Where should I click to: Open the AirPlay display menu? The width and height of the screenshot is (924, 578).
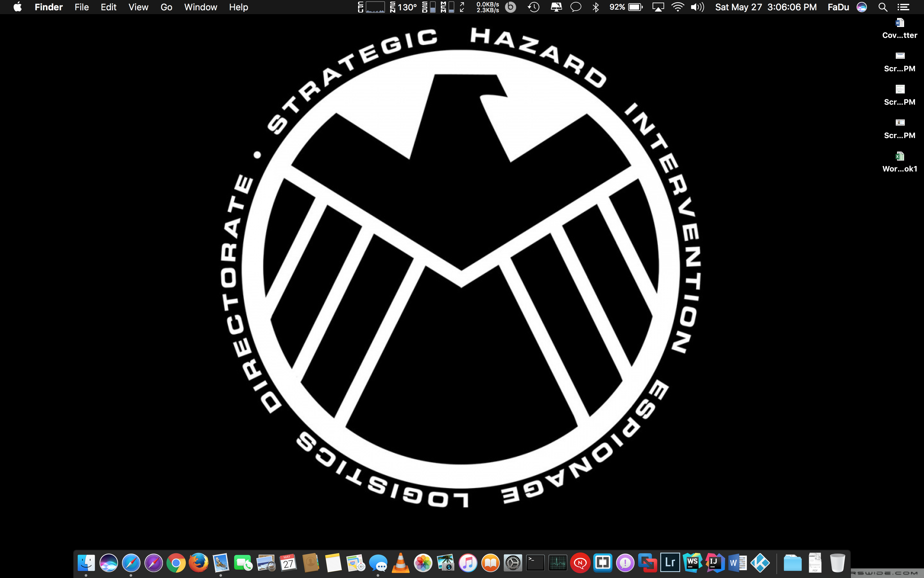click(x=658, y=7)
